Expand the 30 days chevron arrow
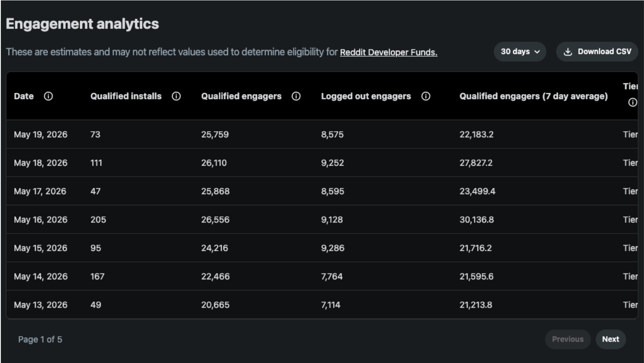Viewport: 644px width, 363px height. pyautogui.click(x=537, y=52)
